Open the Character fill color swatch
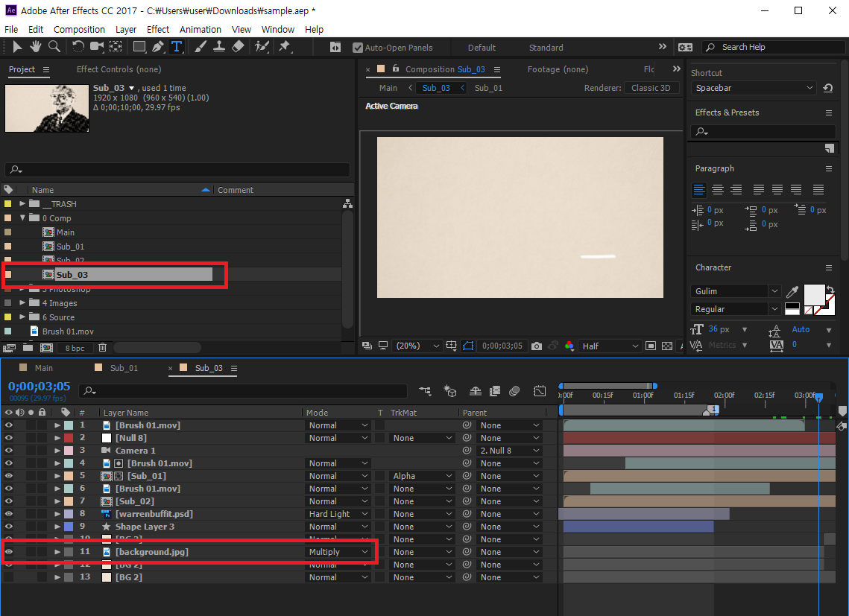 [x=814, y=293]
